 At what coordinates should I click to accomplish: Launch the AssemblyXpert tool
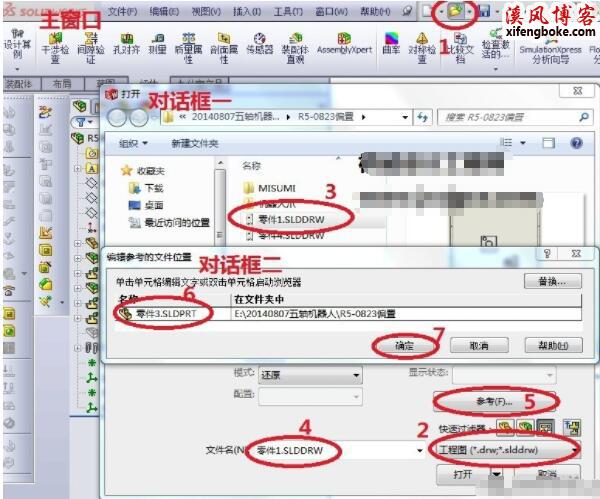[344, 44]
